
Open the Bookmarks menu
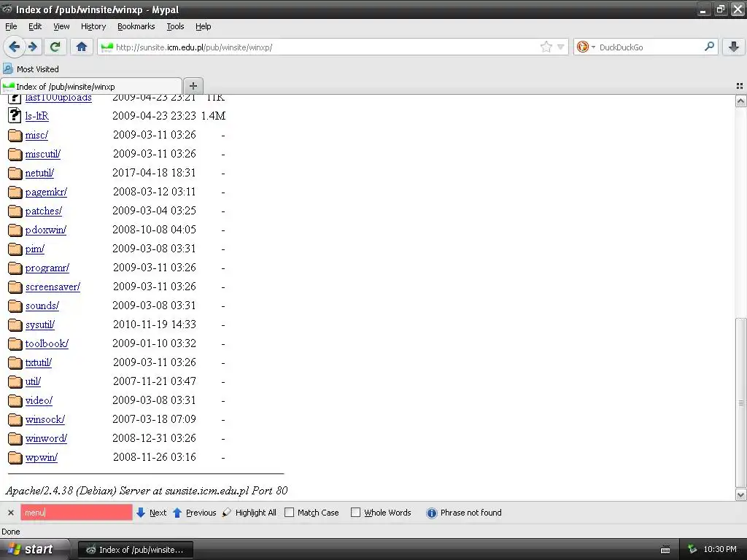point(136,26)
